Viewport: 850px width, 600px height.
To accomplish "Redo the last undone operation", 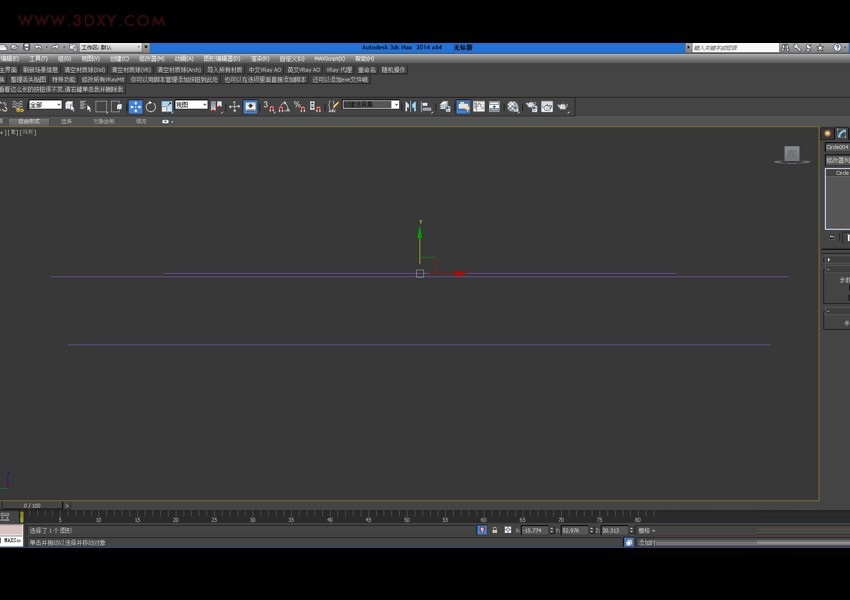I will [x=55, y=48].
